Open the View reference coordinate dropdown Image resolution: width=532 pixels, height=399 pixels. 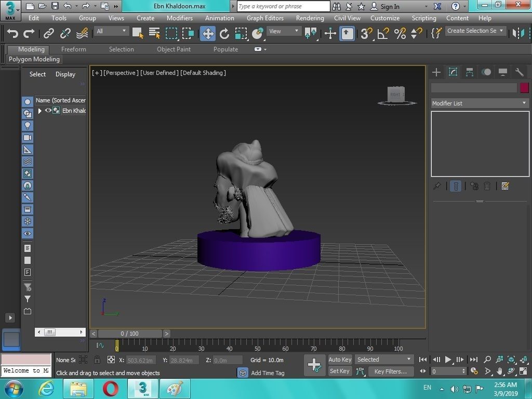pos(284,31)
